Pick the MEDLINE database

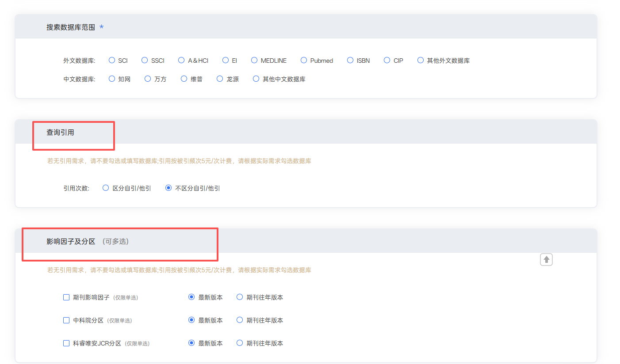(x=254, y=60)
